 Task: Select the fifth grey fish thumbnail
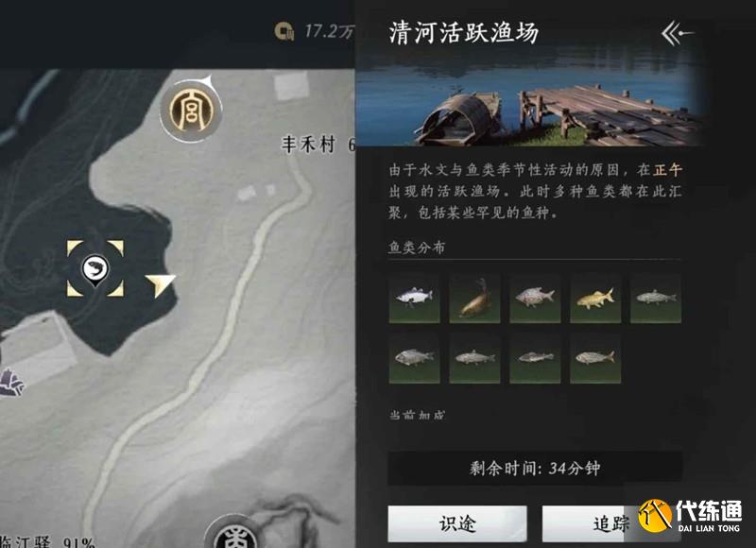click(656, 298)
